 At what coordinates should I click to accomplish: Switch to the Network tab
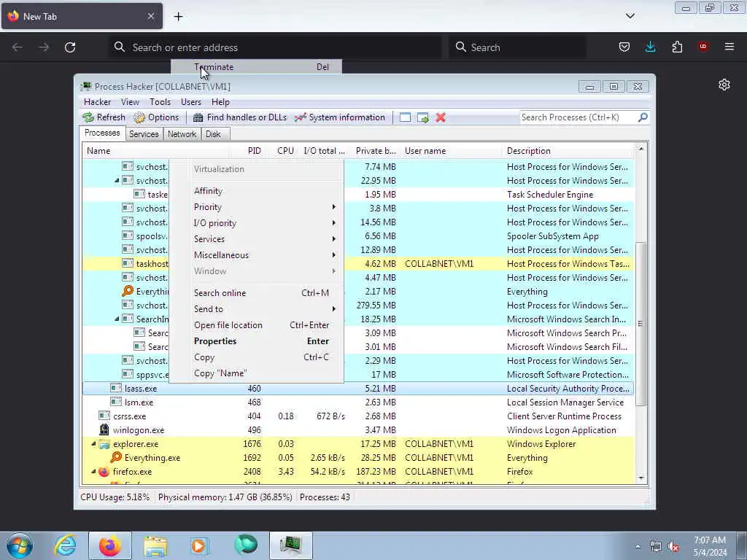tap(182, 134)
